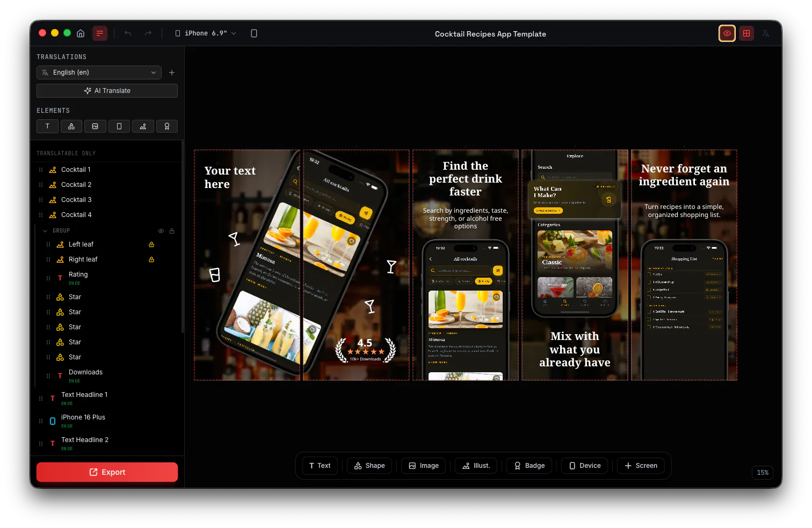Toggle the lock on GROUP layer
This screenshot has width=812, height=528.
click(172, 231)
